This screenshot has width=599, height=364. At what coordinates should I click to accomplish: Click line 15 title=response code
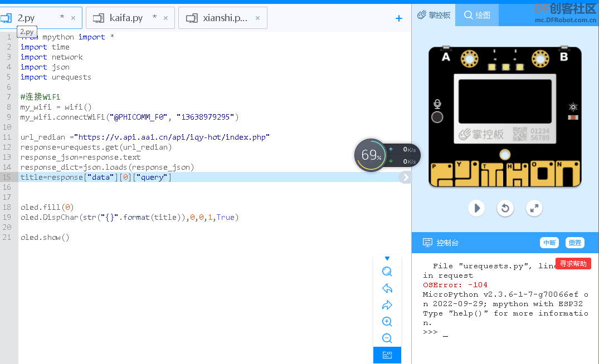tap(96, 177)
